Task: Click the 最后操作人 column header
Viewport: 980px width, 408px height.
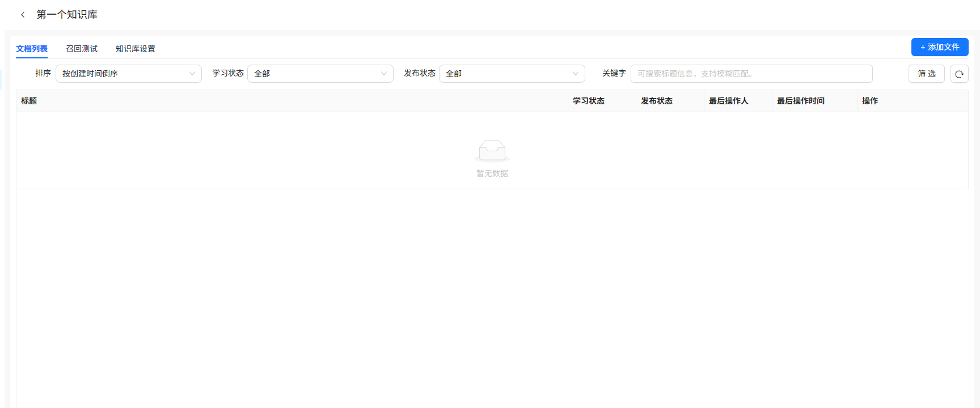Action: [x=728, y=101]
